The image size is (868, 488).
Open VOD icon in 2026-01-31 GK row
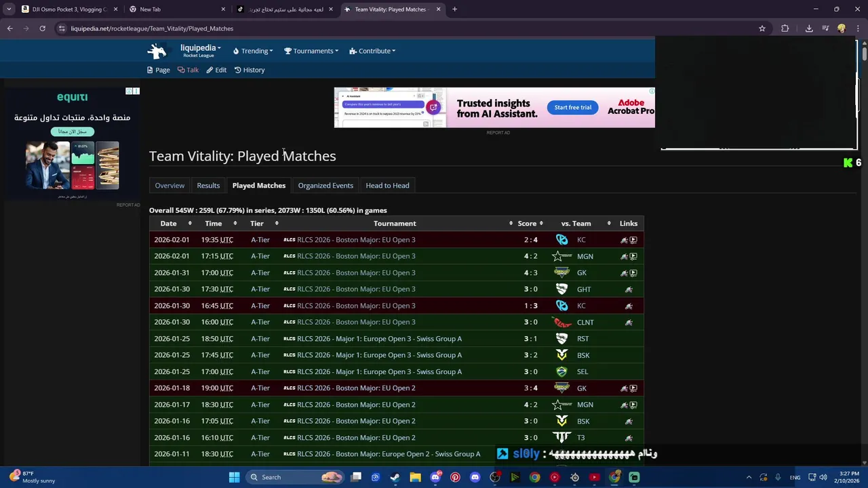click(x=633, y=273)
